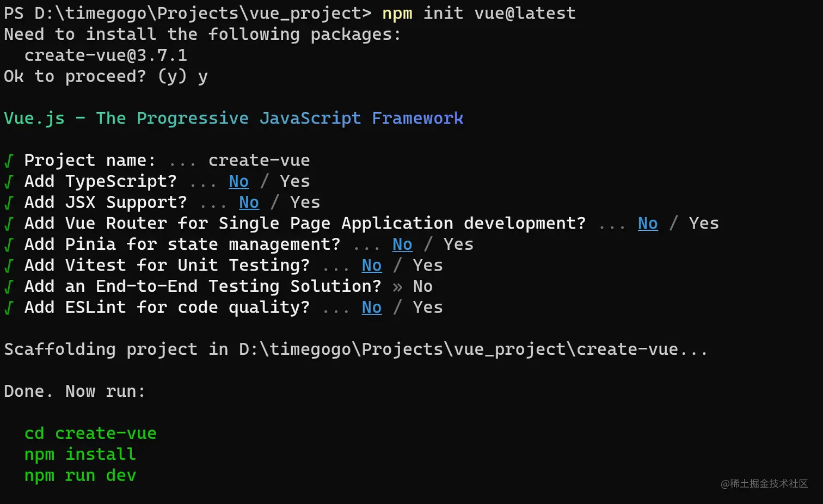
Task: Select 'No' for Add ESLint
Action: coord(372,307)
